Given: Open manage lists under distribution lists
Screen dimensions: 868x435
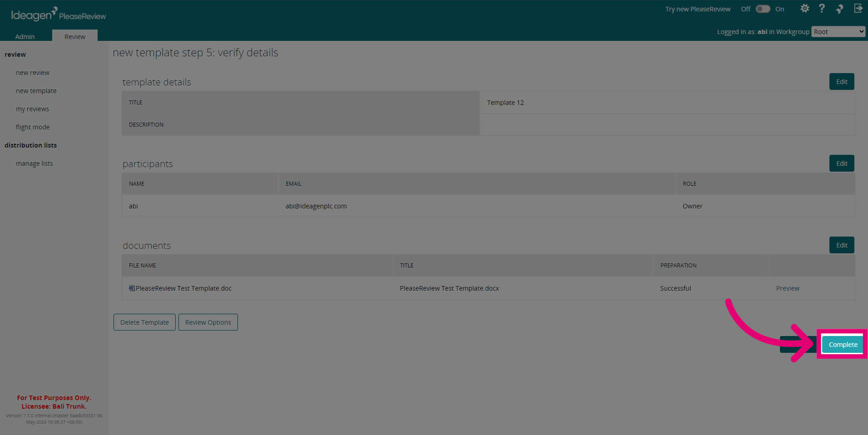Looking at the screenshot, I should point(35,163).
